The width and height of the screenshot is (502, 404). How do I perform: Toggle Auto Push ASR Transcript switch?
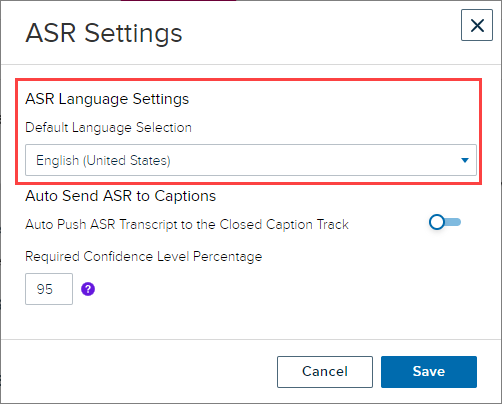(x=445, y=222)
